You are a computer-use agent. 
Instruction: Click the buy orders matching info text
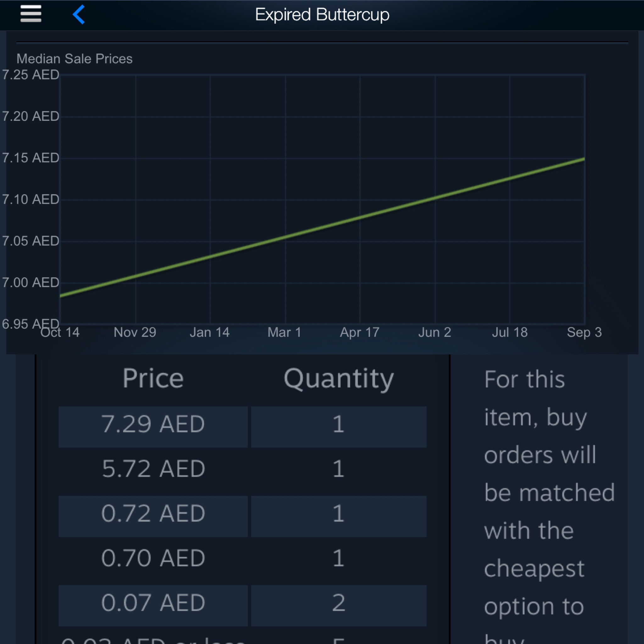click(549, 493)
